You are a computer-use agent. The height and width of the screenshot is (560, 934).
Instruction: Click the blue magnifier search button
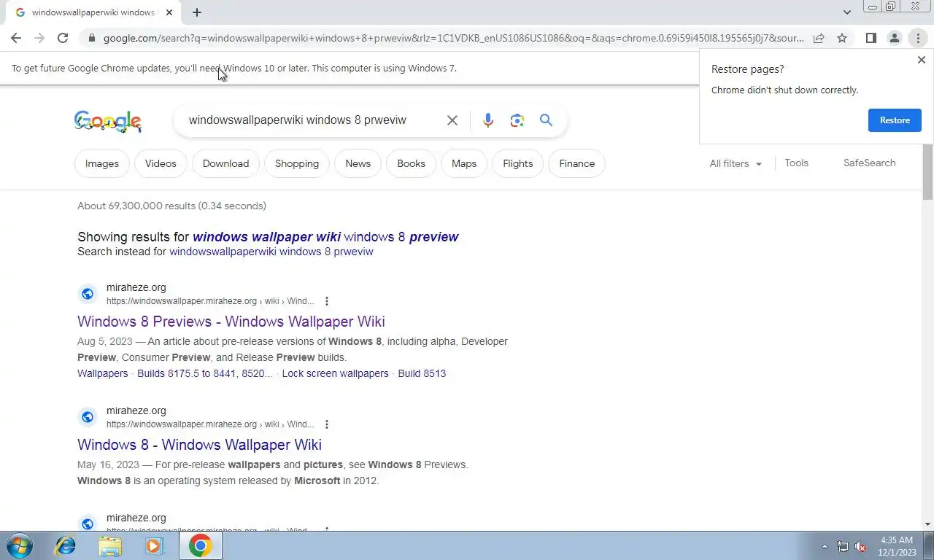click(546, 120)
